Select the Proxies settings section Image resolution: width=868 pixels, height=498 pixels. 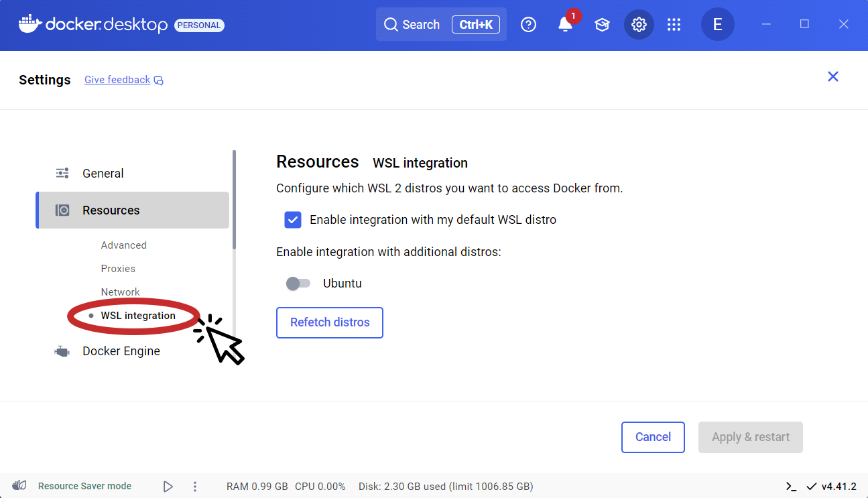[118, 268]
